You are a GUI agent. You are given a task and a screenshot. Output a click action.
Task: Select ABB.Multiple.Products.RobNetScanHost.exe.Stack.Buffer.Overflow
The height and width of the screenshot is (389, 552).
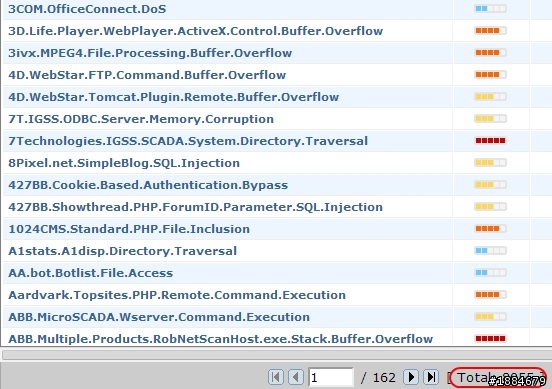pos(220,339)
